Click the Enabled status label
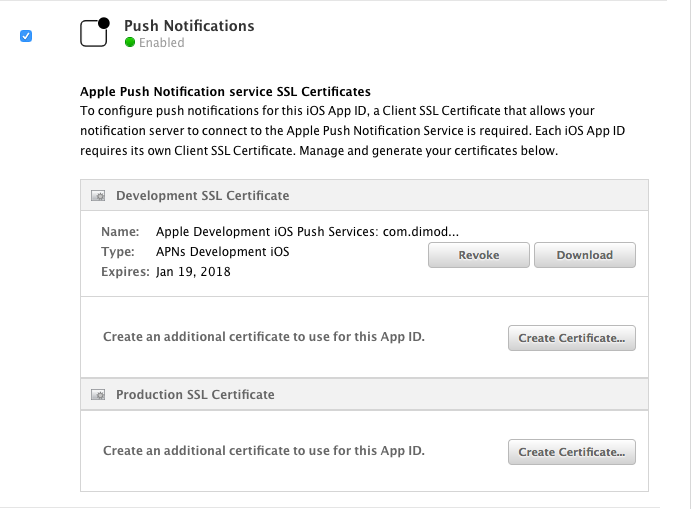This screenshot has height=509, width=691. [x=162, y=43]
